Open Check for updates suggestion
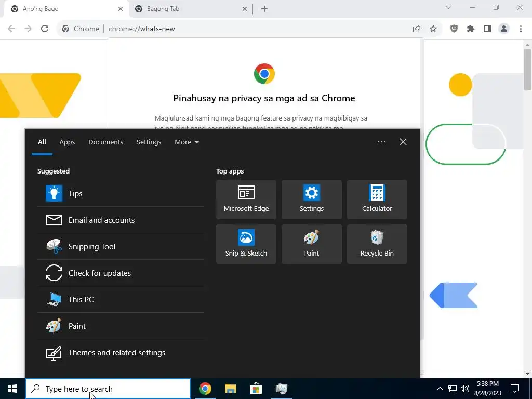Screen dimensions: 532x399 121,273
